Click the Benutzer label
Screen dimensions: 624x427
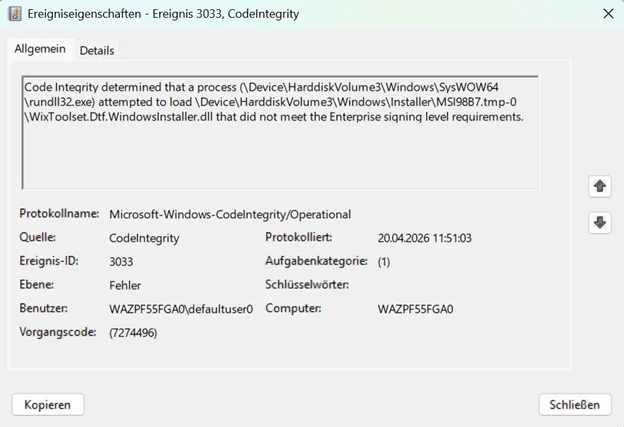point(43,308)
